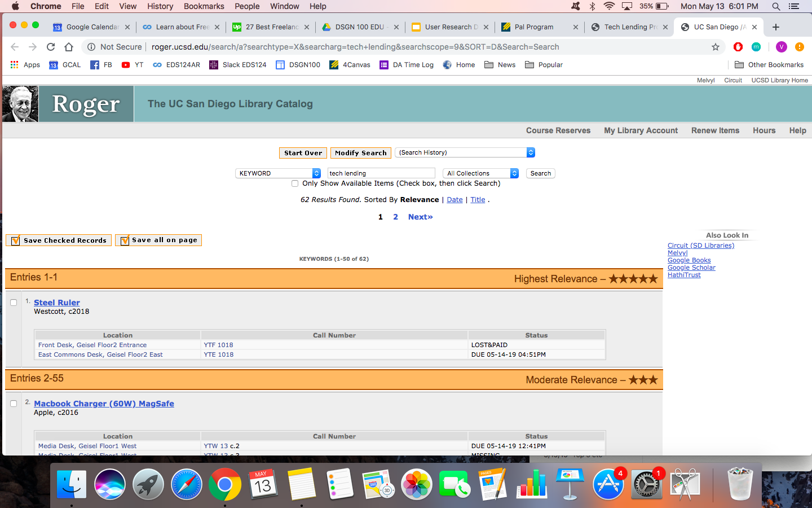Click the Search button
Screen dimensions: 812x508
click(x=541, y=173)
